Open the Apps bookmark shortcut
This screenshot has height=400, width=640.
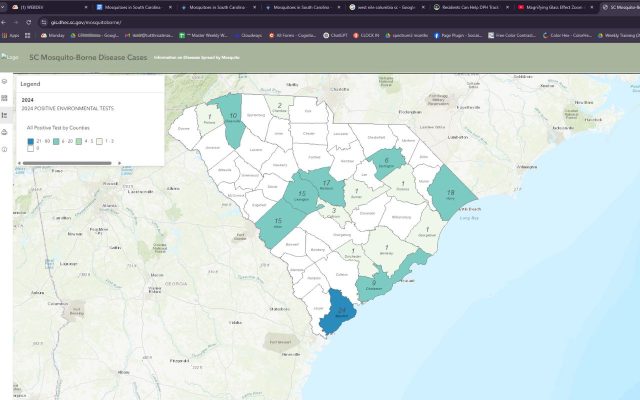point(11,36)
